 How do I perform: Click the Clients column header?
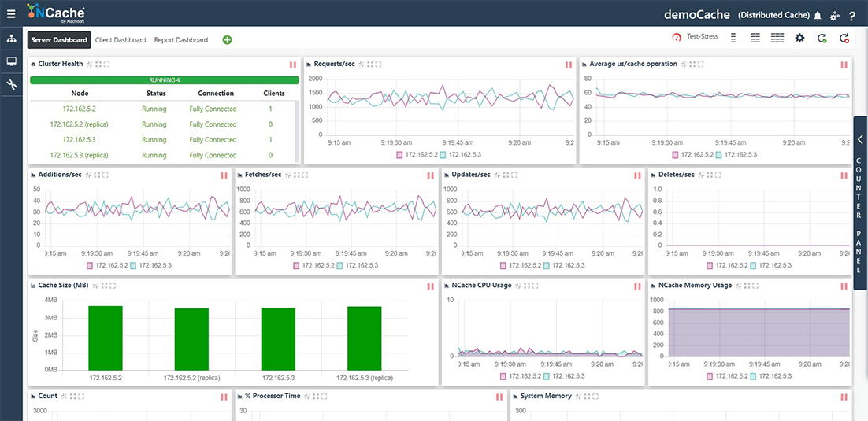point(274,94)
